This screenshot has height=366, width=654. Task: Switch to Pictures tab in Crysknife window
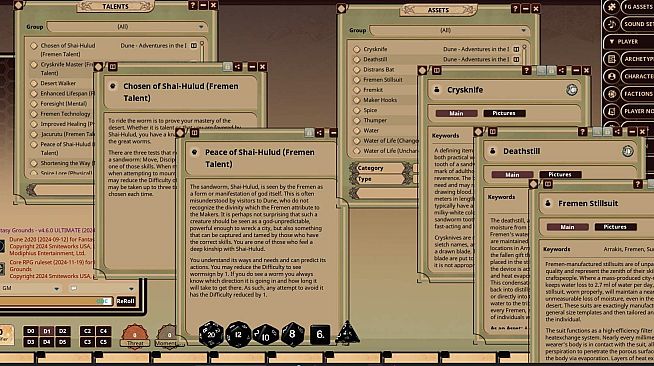point(504,113)
